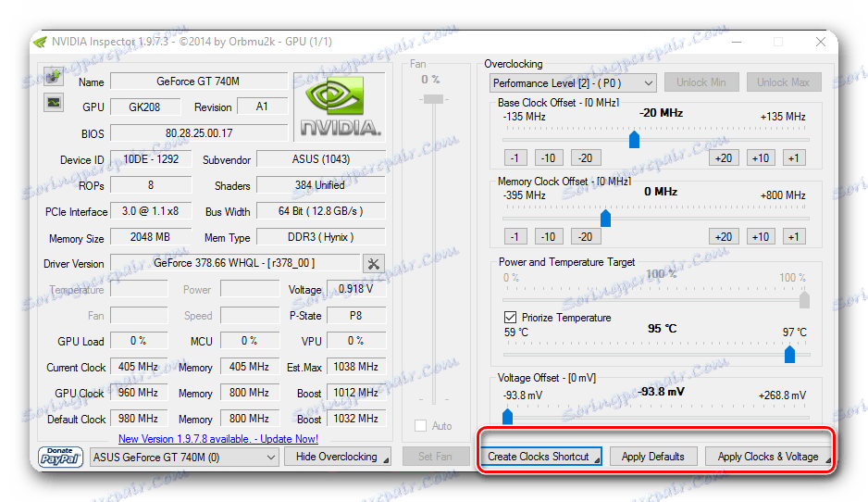Click Memory Clock Offset -10 button
868x502 pixels.
(549, 236)
